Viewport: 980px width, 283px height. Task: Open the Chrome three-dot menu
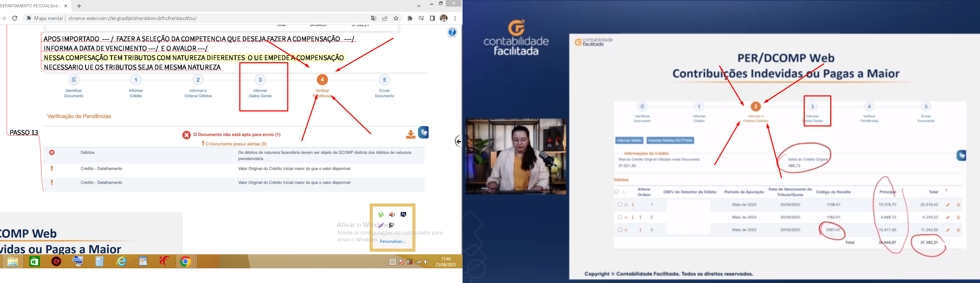pos(455,18)
